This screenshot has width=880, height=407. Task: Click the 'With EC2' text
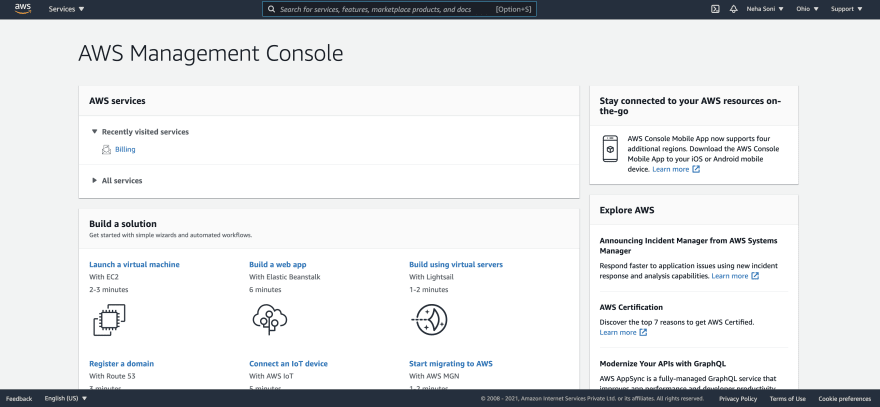click(x=104, y=277)
